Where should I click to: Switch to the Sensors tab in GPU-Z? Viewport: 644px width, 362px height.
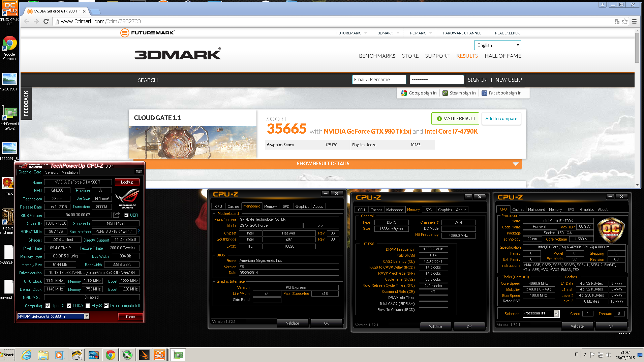coord(52,172)
